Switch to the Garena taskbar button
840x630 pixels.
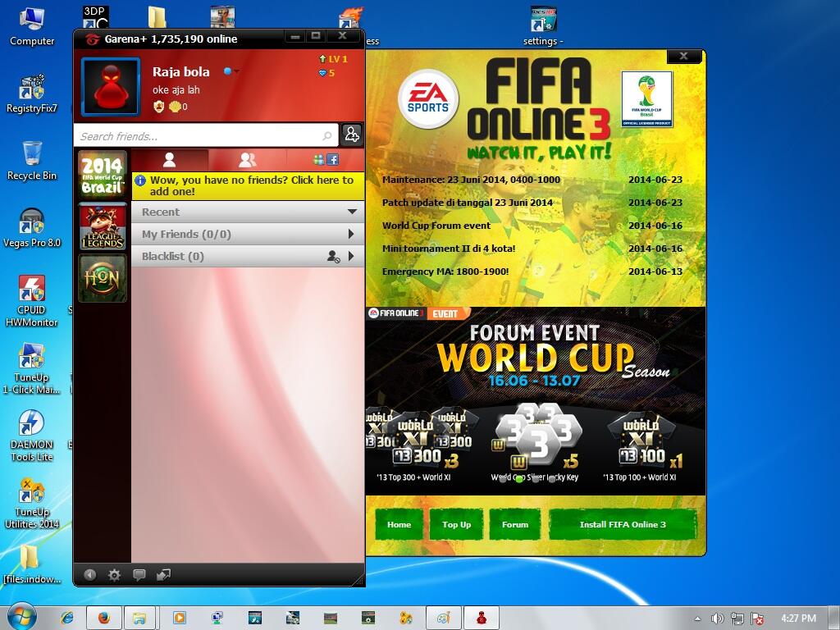tap(481, 618)
